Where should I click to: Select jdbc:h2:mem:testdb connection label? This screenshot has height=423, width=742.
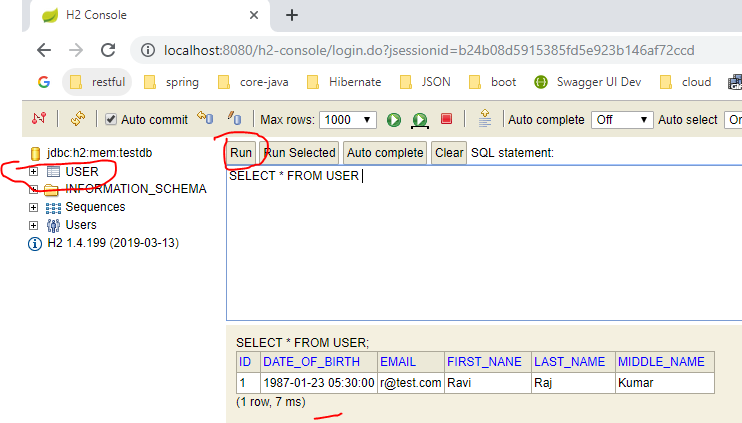pyautogui.click(x=99, y=153)
